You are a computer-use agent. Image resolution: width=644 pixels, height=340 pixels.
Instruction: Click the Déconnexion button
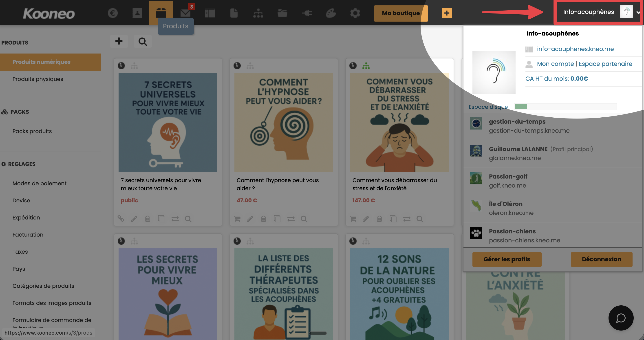pyautogui.click(x=601, y=259)
